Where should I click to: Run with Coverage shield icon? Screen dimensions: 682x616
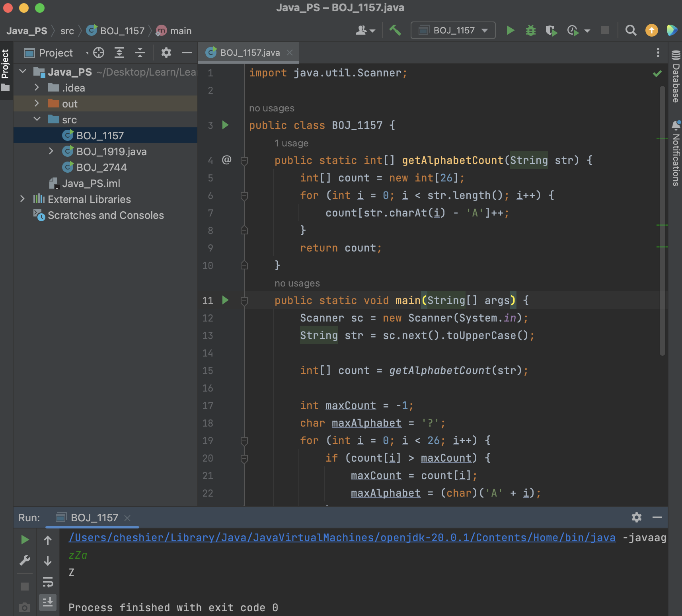pos(551,30)
